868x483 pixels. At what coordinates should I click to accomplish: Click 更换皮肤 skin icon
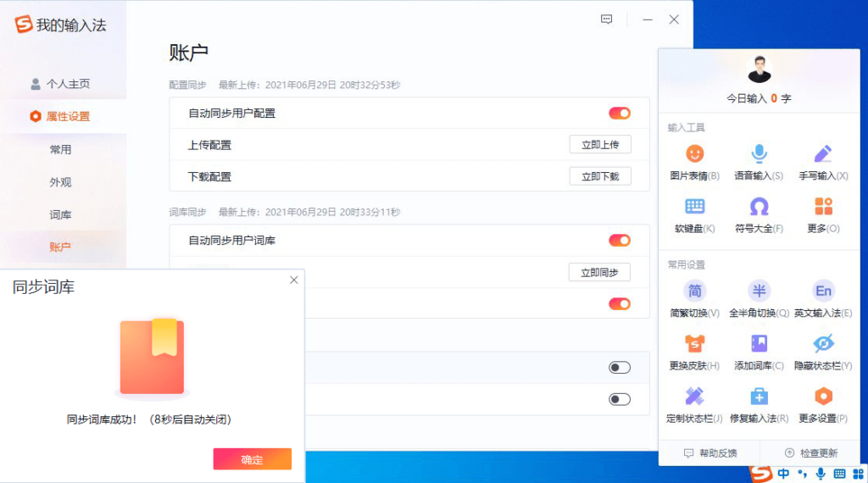(694, 344)
